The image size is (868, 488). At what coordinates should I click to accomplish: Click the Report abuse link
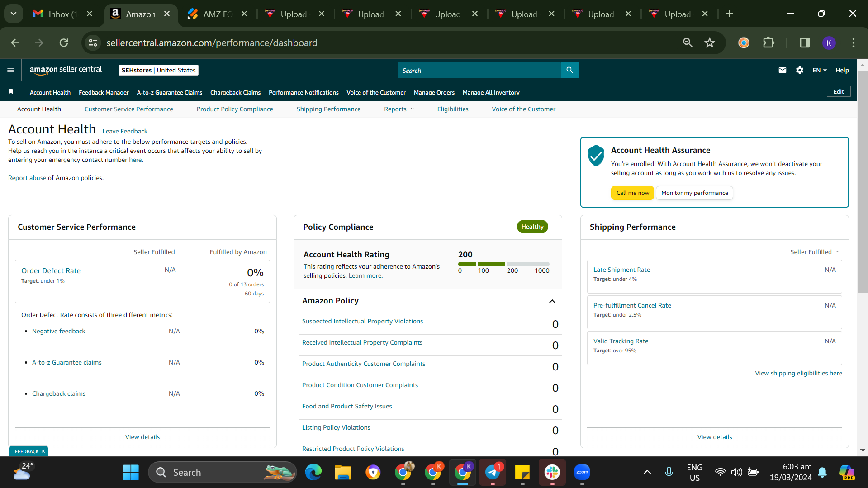(27, 178)
